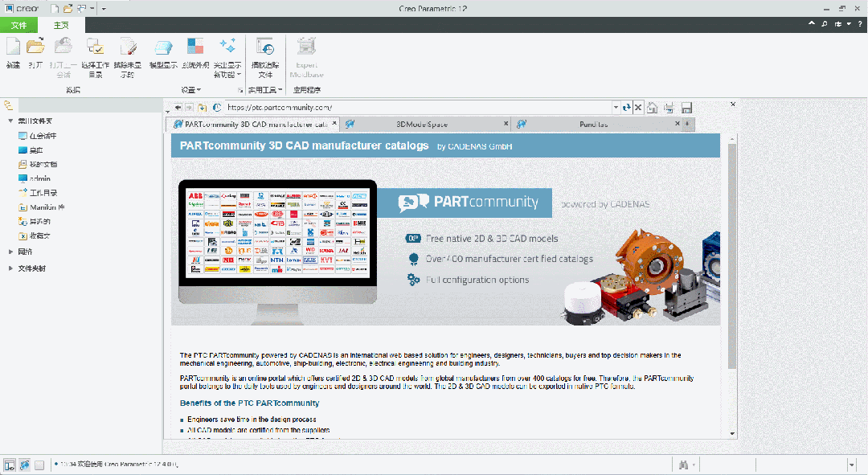Screen dimensions: 868x475
Task: Open the System Appearance icon
Action: pyautogui.click(x=195, y=47)
